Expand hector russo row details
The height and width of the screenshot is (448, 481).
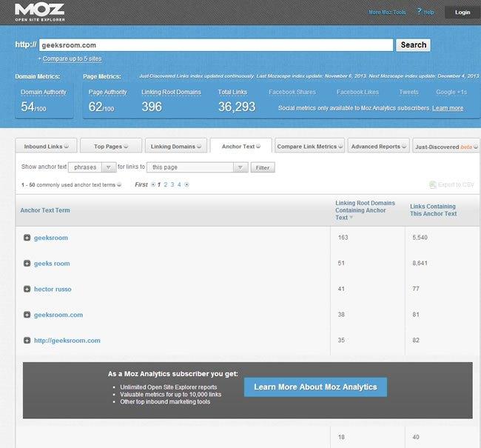[27, 289]
